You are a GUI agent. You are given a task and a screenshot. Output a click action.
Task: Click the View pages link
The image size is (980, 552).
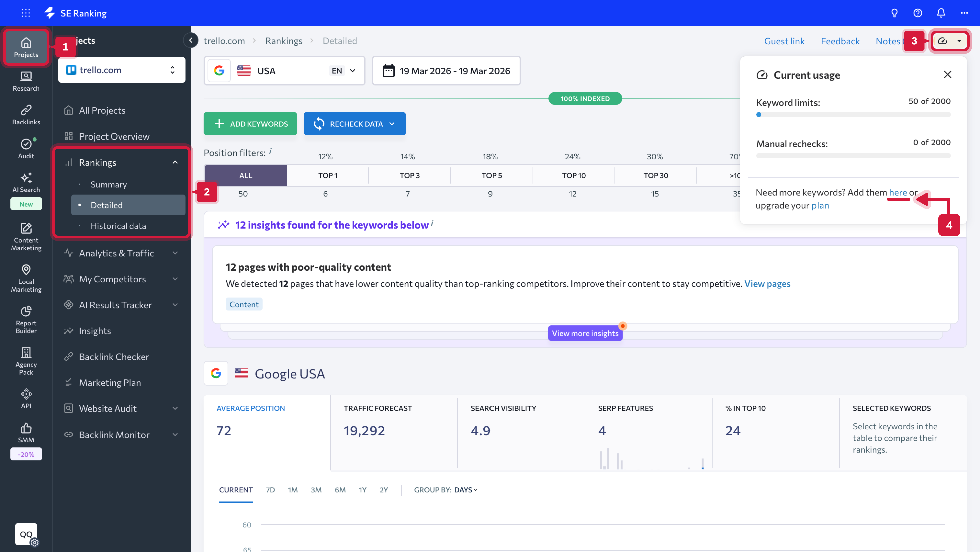(x=767, y=283)
